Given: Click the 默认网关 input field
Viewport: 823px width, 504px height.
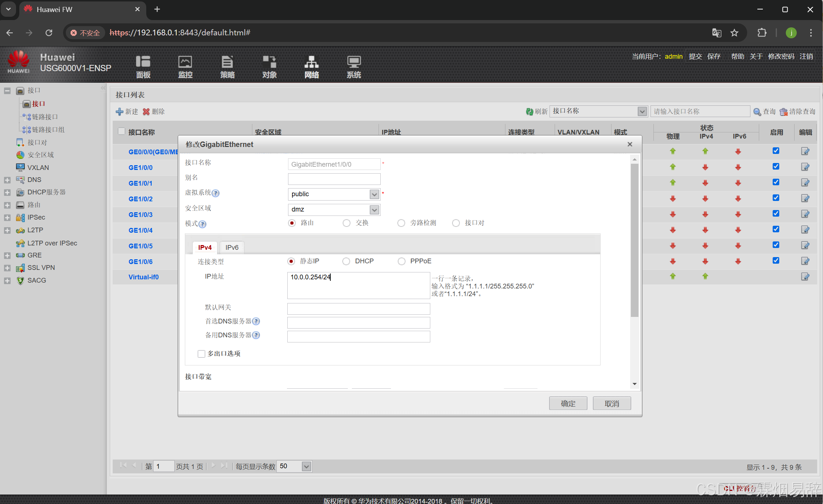Looking at the screenshot, I should (x=358, y=309).
